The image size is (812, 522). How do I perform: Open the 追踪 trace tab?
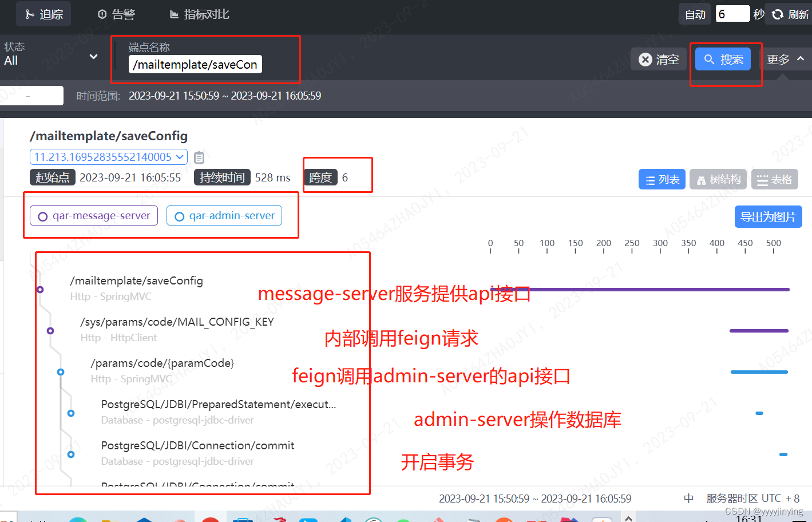coord(43,14)
